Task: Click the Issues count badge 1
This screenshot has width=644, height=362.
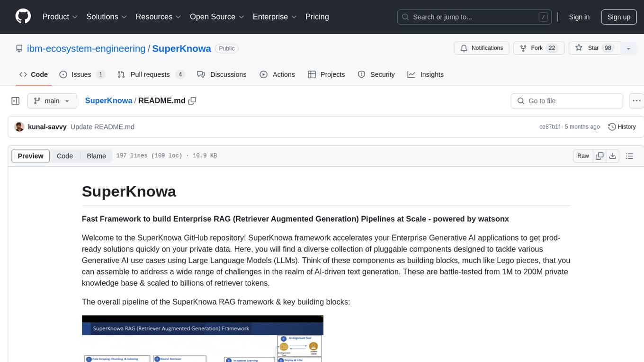Action: tap(100, 74)
